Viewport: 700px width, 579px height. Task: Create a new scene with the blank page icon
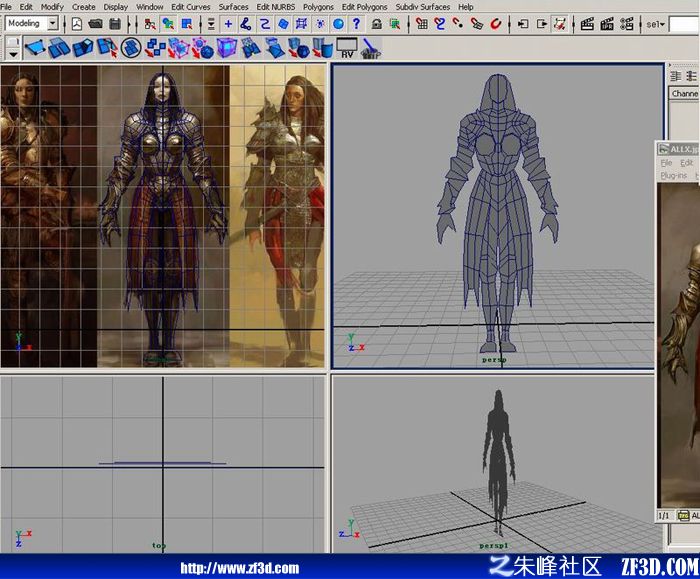(77, 24)
